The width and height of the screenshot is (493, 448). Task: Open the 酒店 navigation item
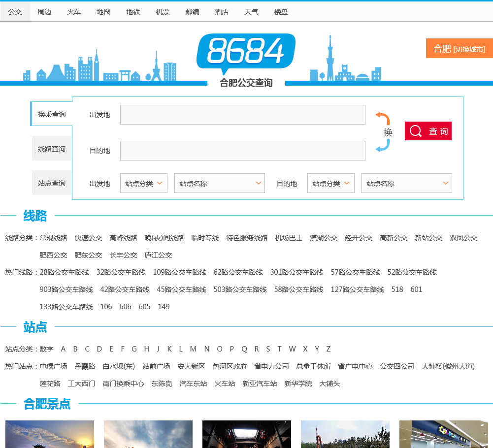(x=222, y=12)
